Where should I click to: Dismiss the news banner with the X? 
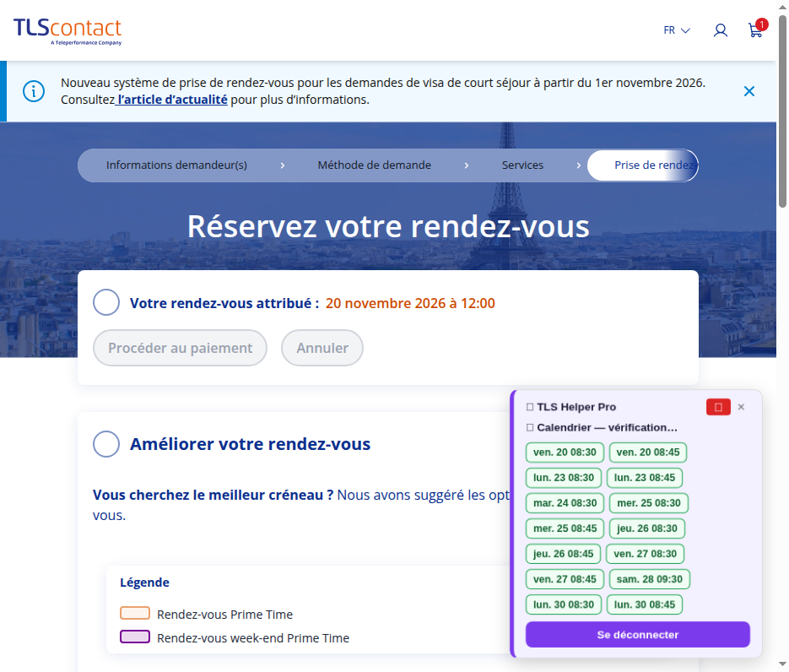[749, 91]
